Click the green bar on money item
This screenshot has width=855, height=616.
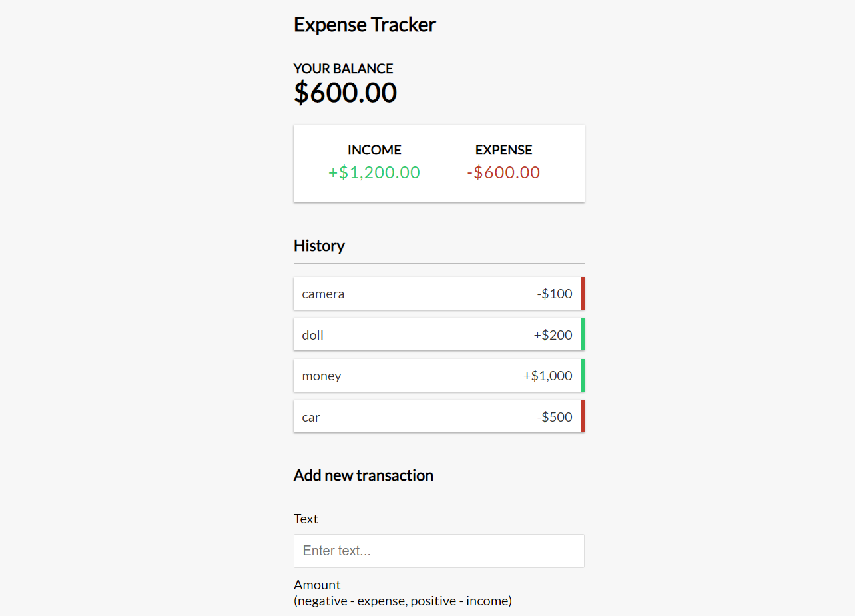pos(583,376)
